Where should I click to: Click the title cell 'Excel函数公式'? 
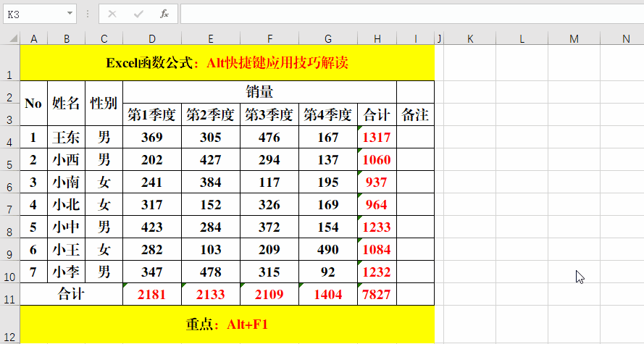click(x=227, y=63)
